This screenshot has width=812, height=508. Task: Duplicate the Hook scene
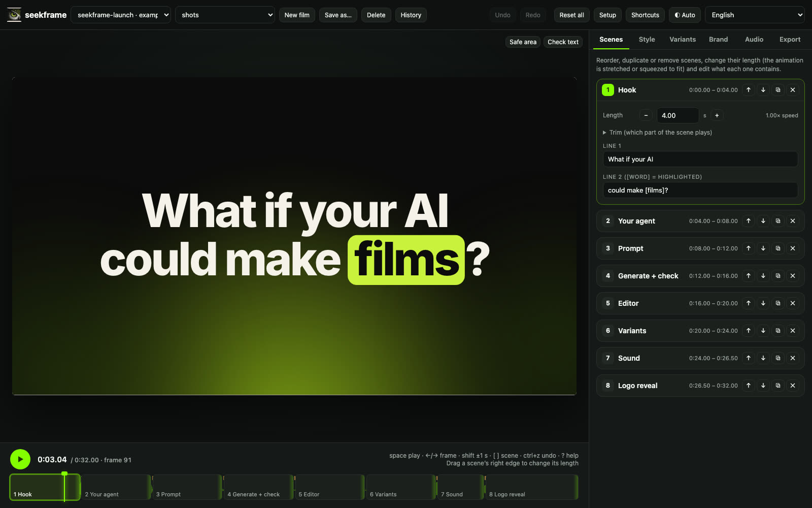[778, 90]
